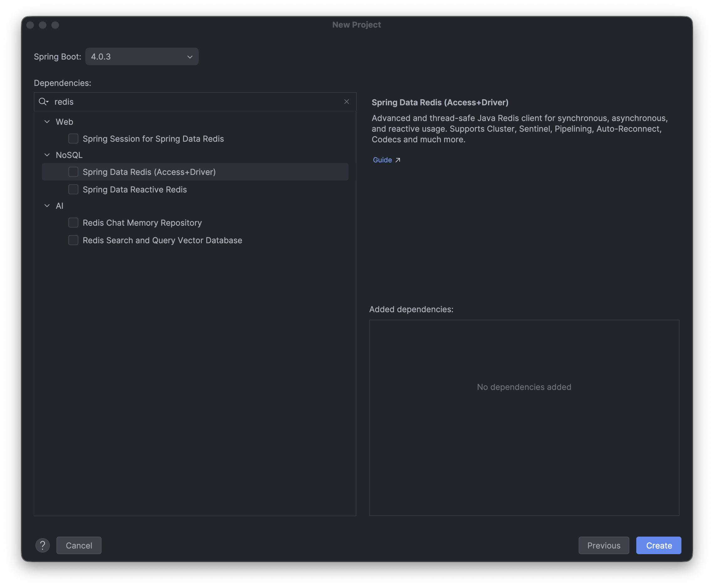This screenshot has width=714, height=588.
Task: Click the Guide external link arrow
Action: coord(398,160)
